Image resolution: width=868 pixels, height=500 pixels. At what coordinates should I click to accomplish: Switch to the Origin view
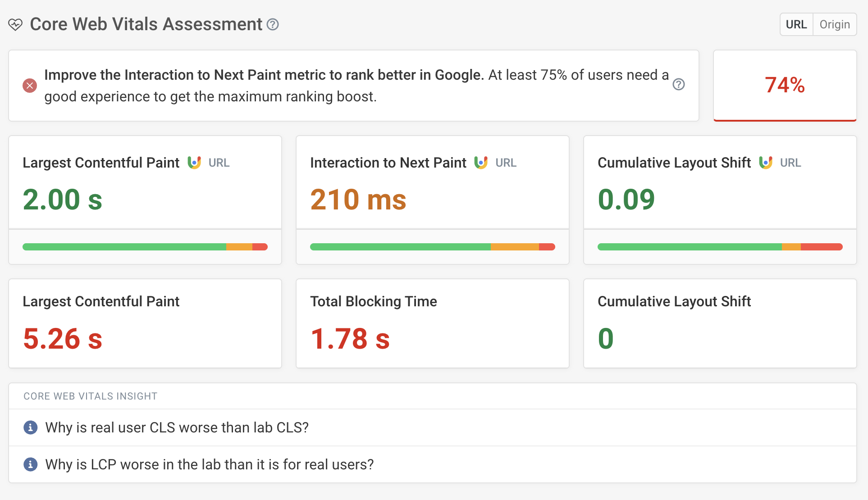834,24
